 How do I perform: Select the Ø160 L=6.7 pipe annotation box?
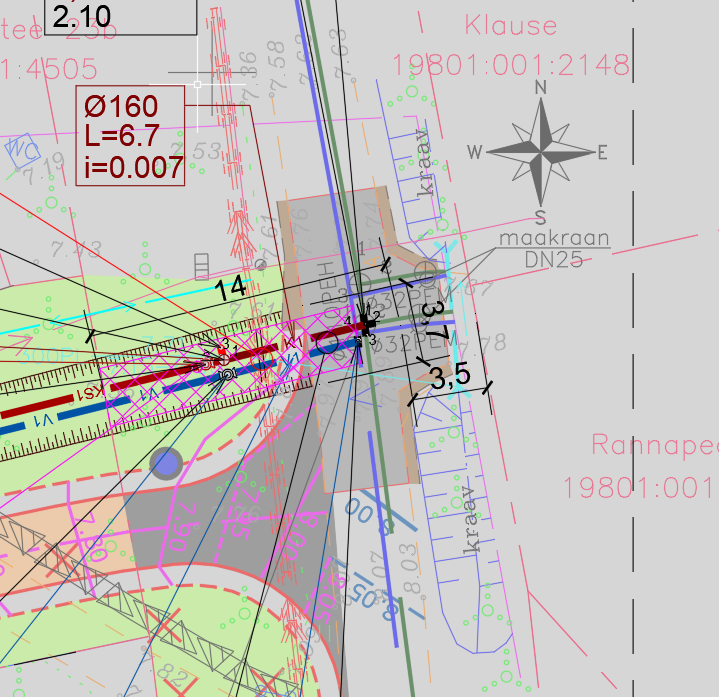click(x=132, y=135)
